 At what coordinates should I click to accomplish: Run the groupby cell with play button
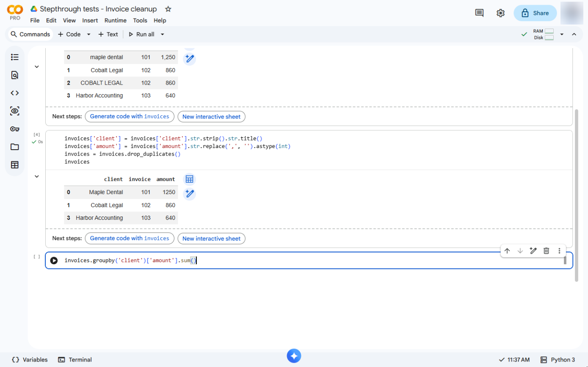click(x=54, y=260)
